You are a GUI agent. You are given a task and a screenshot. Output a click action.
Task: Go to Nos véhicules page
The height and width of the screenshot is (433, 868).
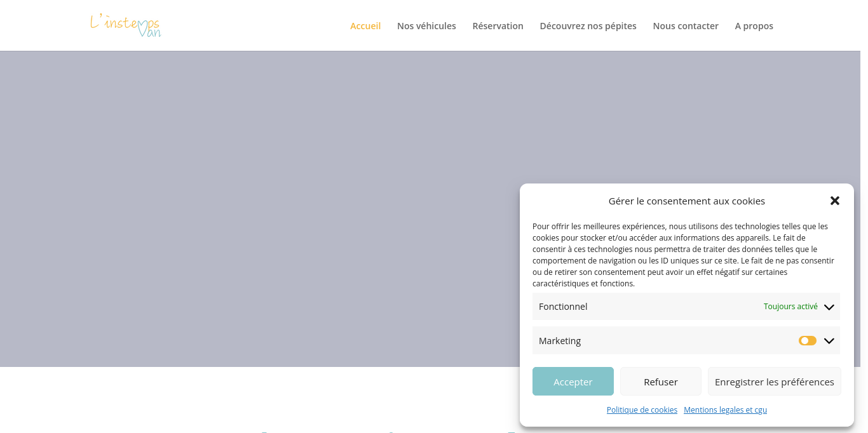(426, 26)
